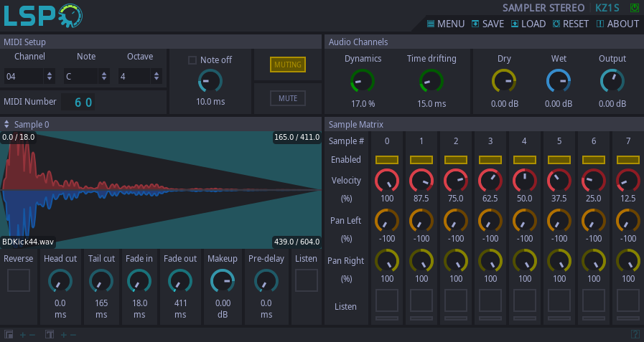Image resolution: width=644 pixels, height=342 pixels.
Task: Click the Pan Right knob for sample 0
Action: tap(387, 261)
